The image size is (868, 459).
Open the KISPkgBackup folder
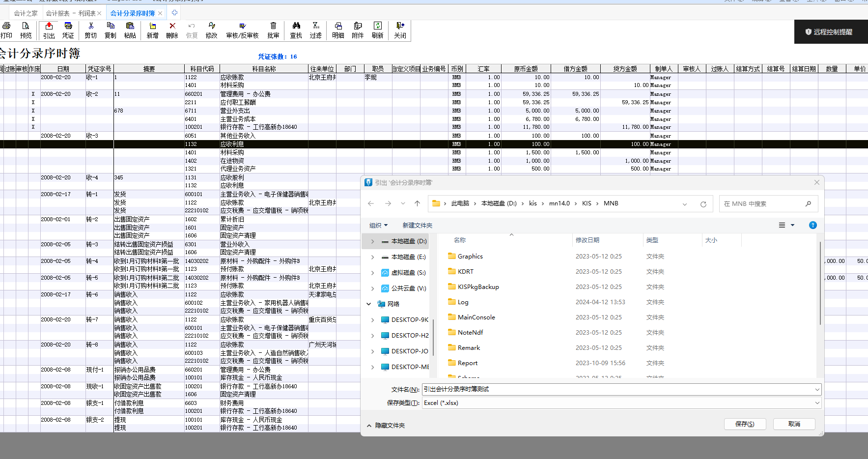pos(478,287)
